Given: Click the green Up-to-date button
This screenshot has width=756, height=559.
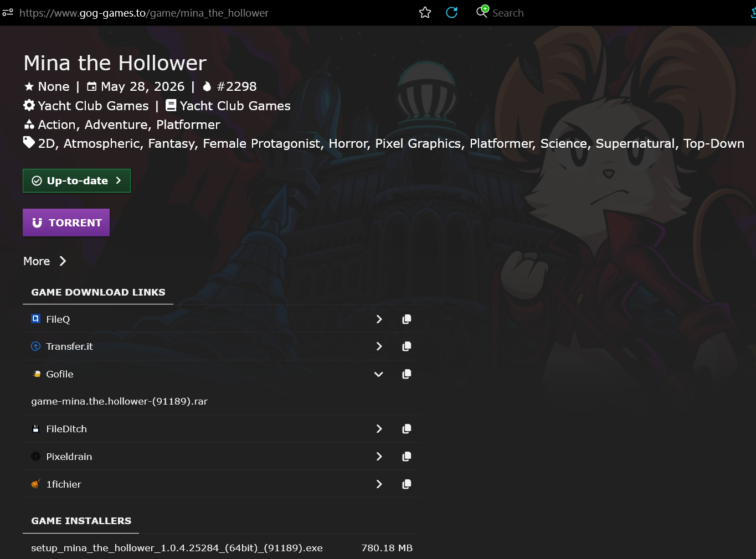Looking at the screenshot, I should pyautogui.click(x=76, y=181).
